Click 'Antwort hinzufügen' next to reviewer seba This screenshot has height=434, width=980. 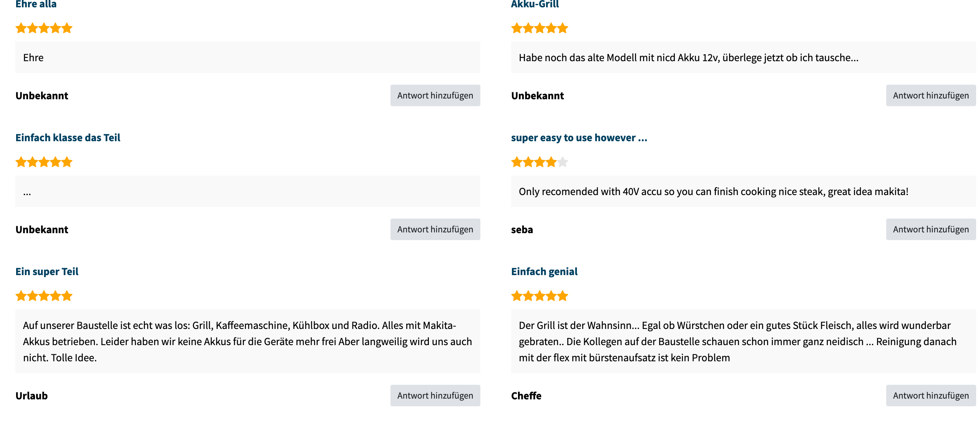[930, 229]
